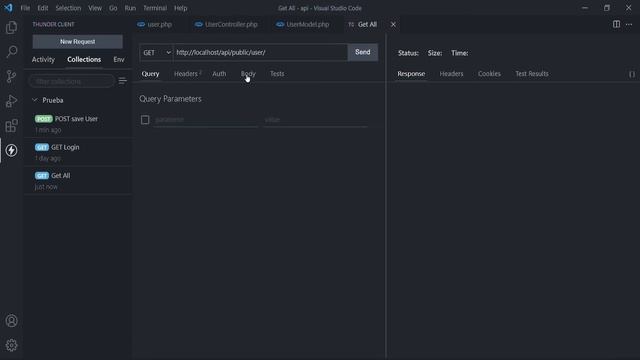Click the Send button
The width and height of the screenshot is (640, 360).
(x=362, y=52)
